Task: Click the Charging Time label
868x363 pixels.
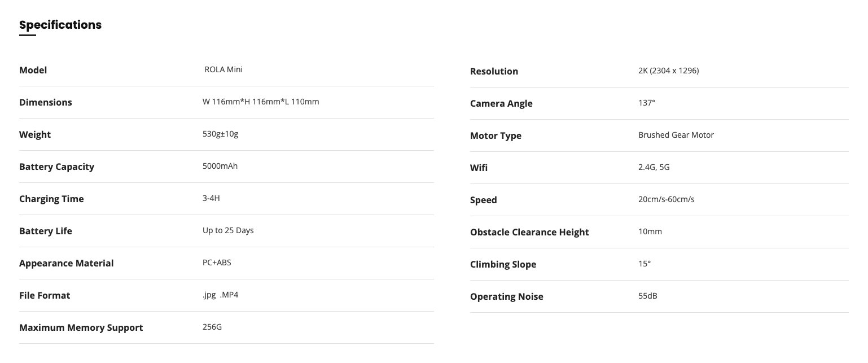Action: point(51,199)
